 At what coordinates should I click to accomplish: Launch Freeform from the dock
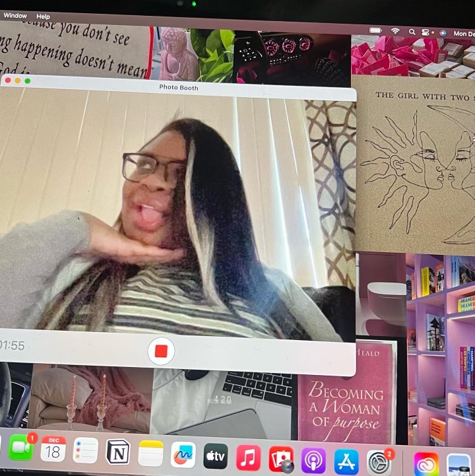pos(183,454)
